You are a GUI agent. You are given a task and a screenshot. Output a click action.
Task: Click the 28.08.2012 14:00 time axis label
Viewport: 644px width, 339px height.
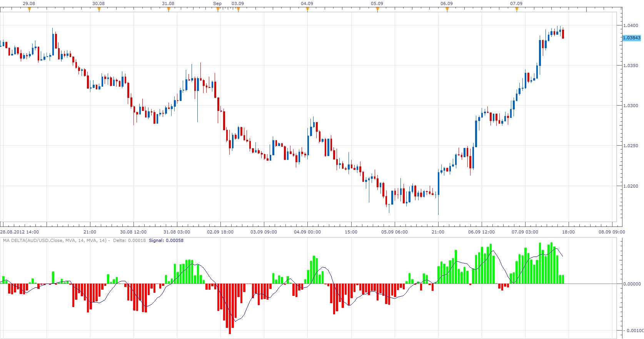click(x=20, y=232)
